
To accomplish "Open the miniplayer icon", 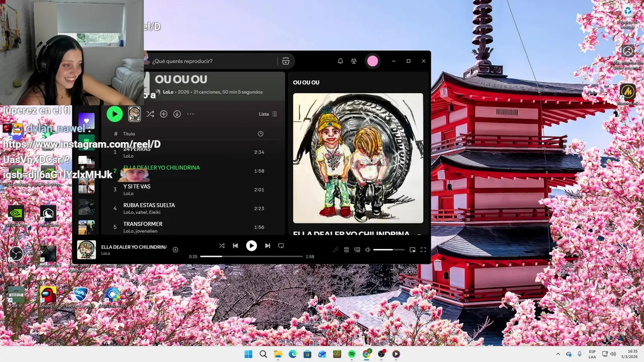I will 413,250.
